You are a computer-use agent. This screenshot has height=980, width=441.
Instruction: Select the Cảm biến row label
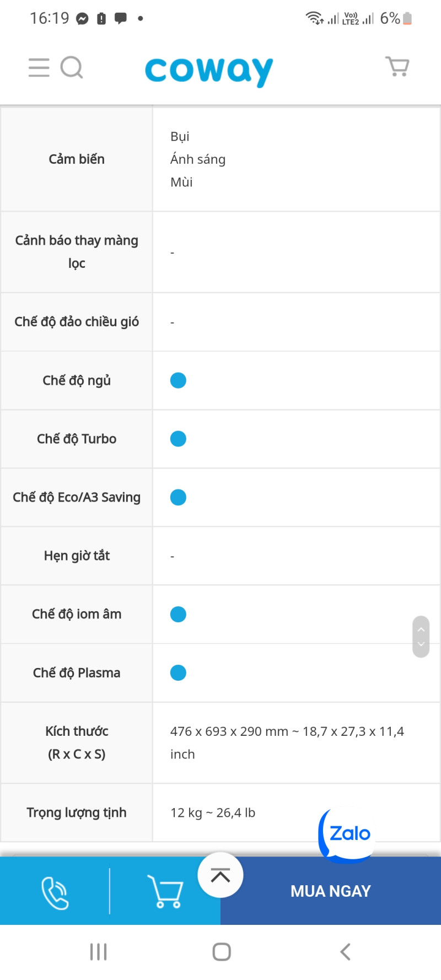tap(77, 159)
